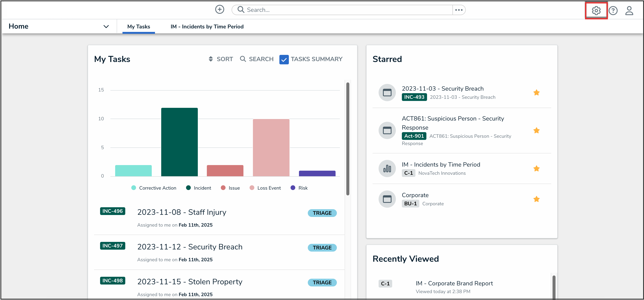This screenshot has height=300, width=644.
Task: Click the bar chart icon beside IM - Incidents by Time Period
Action: tap(387, 169)
